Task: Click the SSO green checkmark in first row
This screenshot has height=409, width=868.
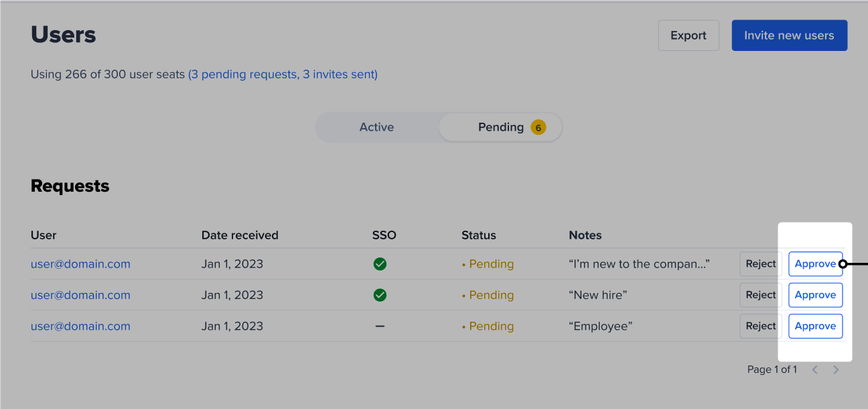Action: tap(380, 264)
